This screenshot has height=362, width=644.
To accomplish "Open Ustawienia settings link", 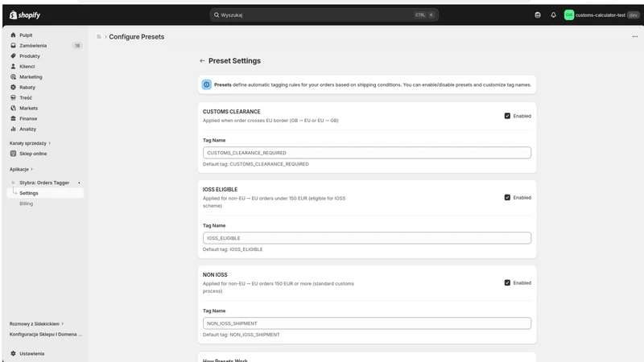I will [31, 353].
